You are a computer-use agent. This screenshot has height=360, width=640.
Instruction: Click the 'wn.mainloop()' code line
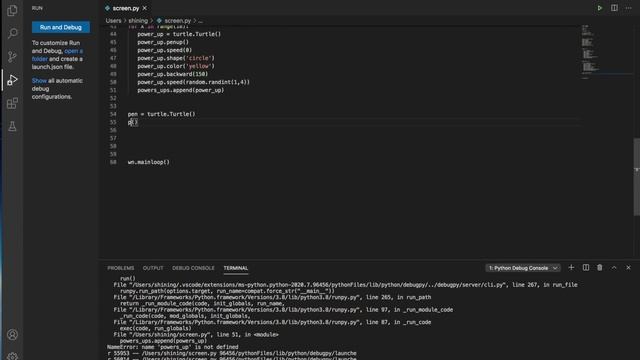[149, 162]
